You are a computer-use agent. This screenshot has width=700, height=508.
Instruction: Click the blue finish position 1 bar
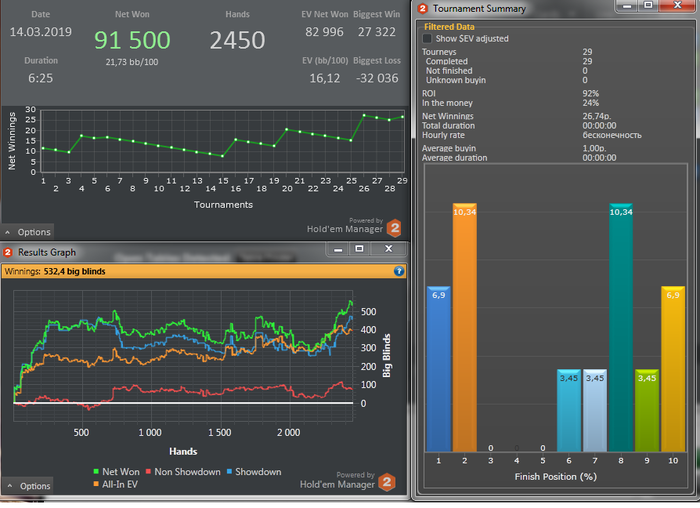click(x=438, y=369)
